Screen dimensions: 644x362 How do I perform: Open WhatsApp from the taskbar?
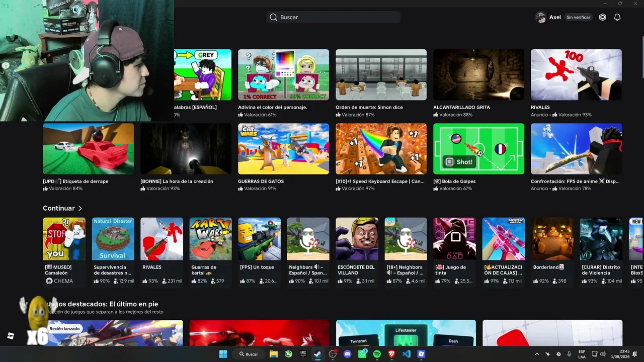pyautogui.click(x=362, y=354)
